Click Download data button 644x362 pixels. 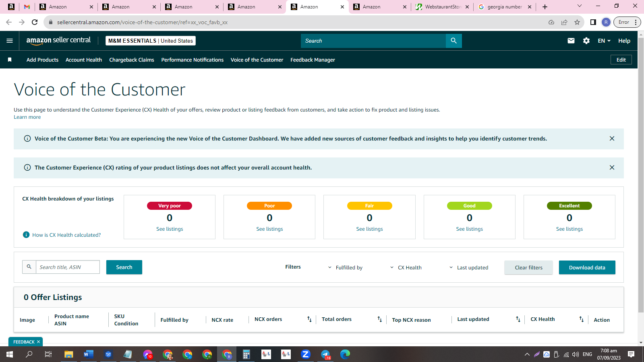click(587, 267)
